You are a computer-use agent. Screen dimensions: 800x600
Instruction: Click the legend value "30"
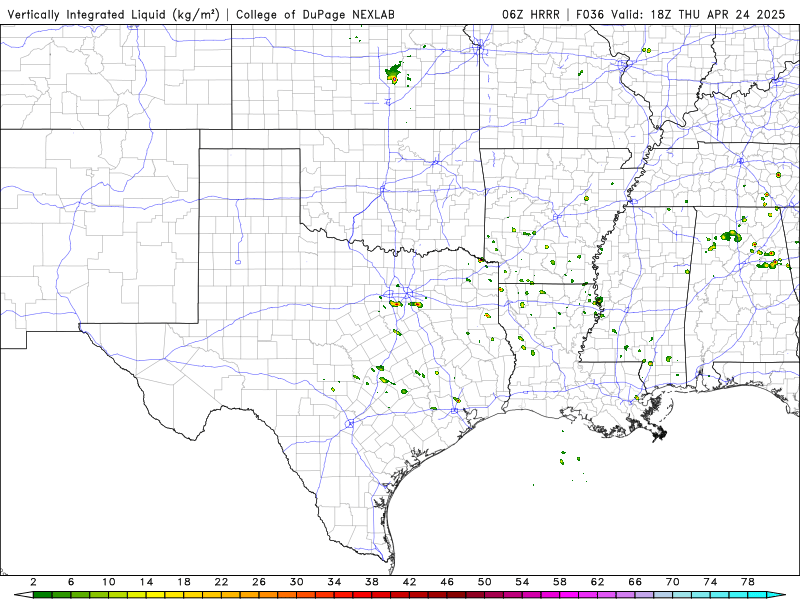click(297, 582)
